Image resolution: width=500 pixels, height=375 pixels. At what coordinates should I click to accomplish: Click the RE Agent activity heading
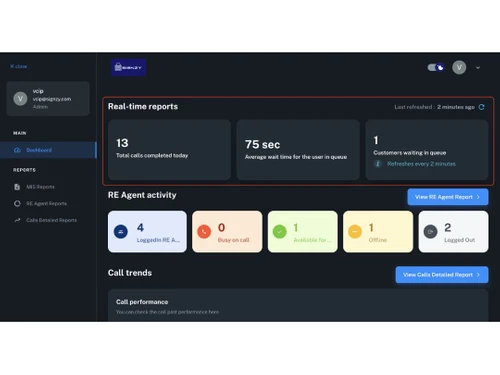pos(142,195)
